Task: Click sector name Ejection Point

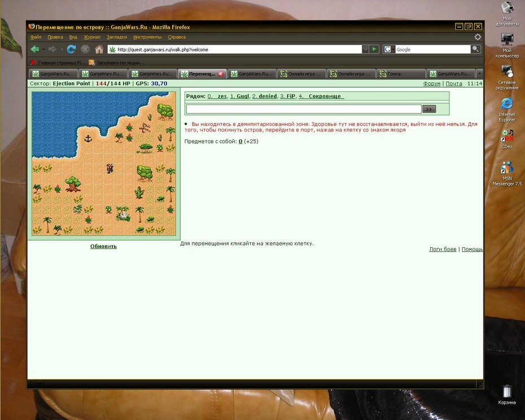Action: (71, 84)
